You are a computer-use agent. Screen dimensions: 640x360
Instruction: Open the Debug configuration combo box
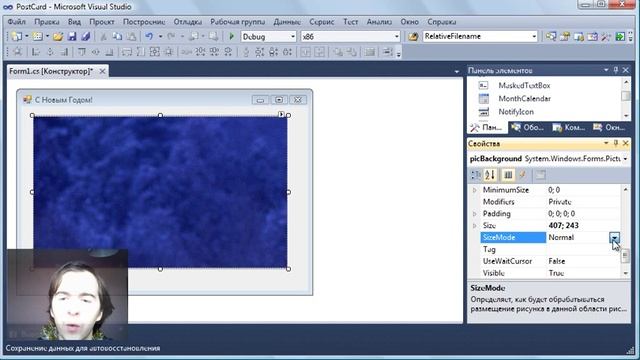click(268, 37)
